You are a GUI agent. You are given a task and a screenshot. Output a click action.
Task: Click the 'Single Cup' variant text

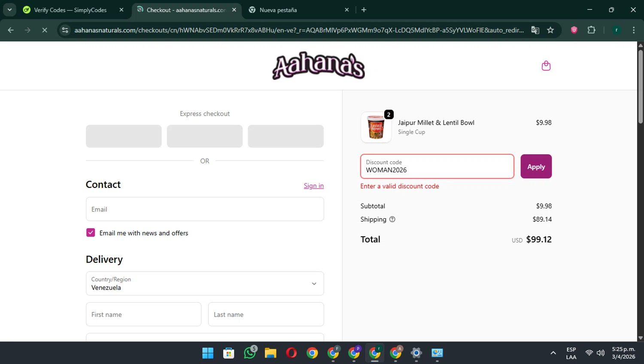click(x=411, y=132)
